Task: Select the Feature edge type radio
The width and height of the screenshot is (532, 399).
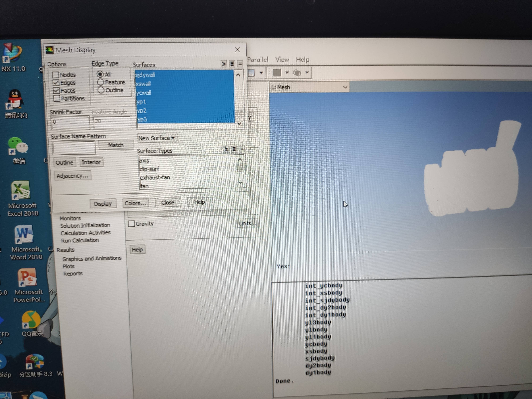Action: coord(101,82)
